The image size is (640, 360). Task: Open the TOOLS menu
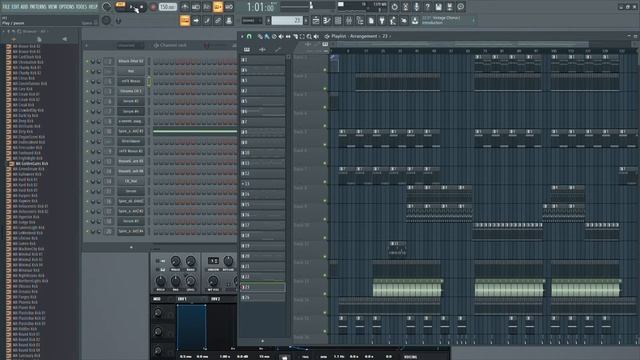[x=81, y=7]
